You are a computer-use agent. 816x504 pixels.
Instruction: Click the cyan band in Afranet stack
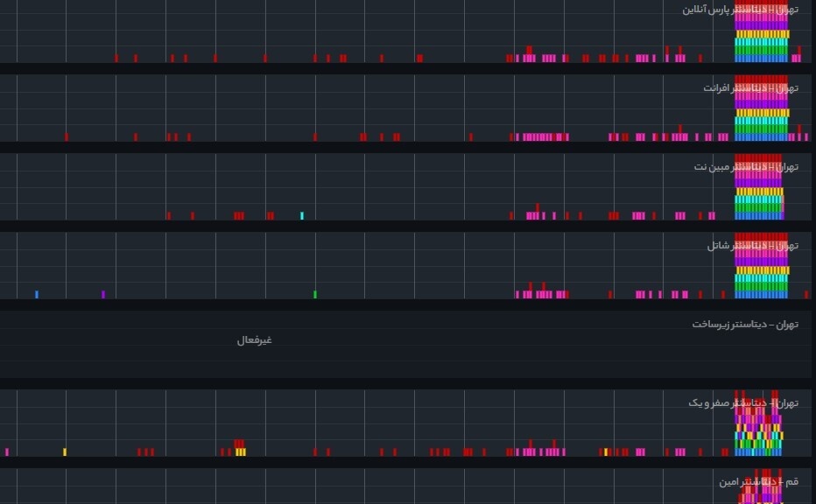click(x=762, y=122)
